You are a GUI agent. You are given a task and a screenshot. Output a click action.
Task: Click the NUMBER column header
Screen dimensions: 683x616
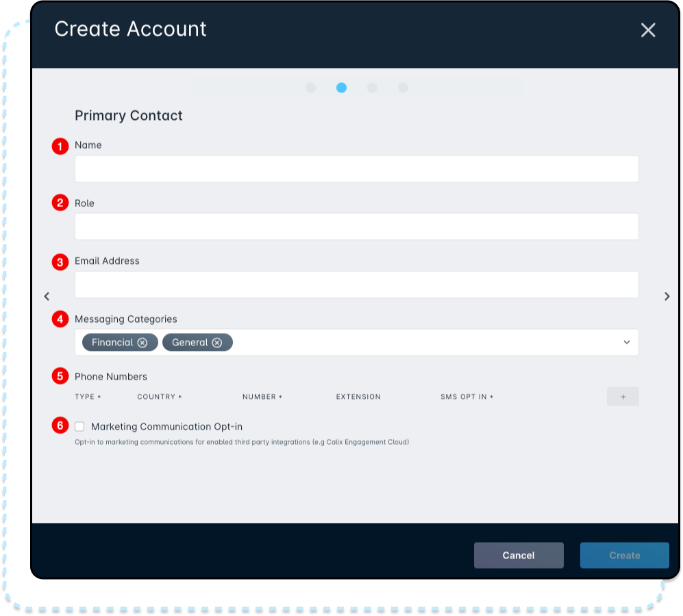tap(262, 397)
